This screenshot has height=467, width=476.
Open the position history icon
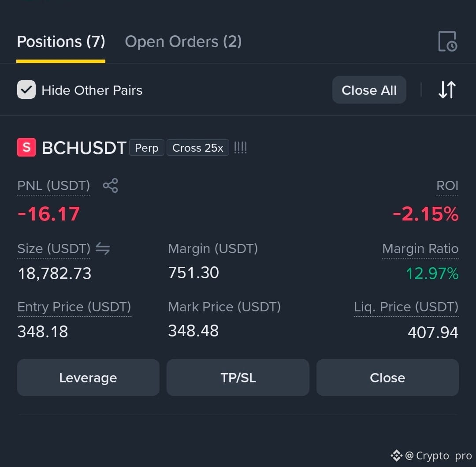tap(447, 41)
